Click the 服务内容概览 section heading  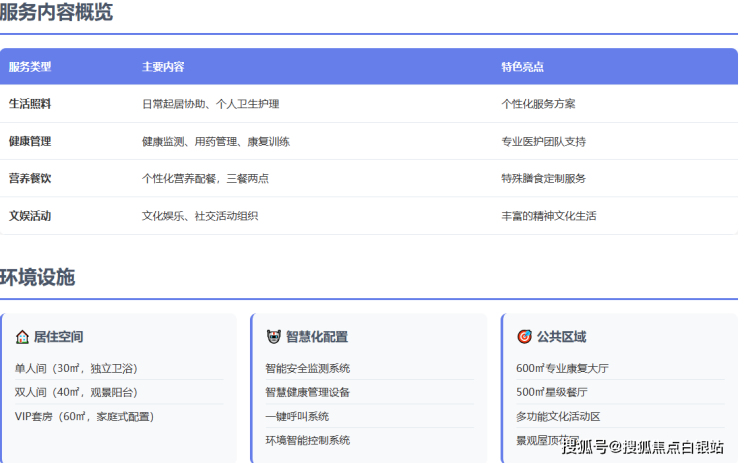click(57, 13)
